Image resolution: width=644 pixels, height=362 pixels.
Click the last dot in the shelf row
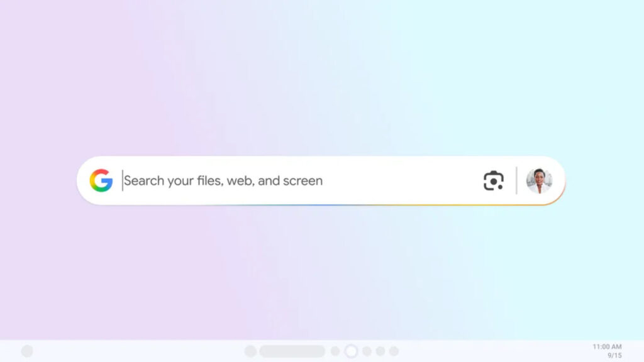[394, 351]
